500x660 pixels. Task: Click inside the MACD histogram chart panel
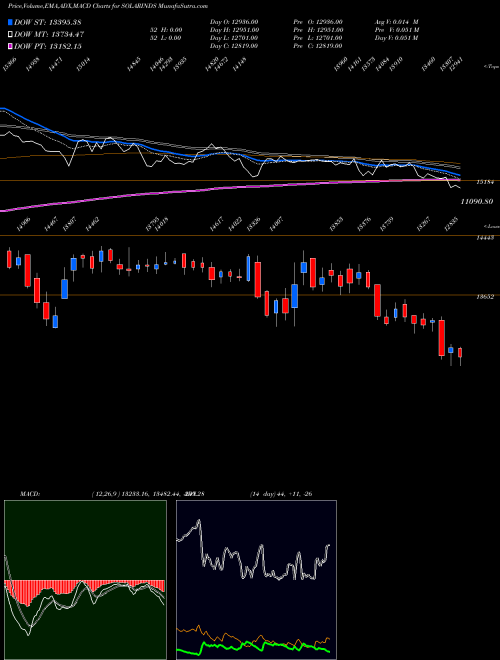tap(85, 580)
